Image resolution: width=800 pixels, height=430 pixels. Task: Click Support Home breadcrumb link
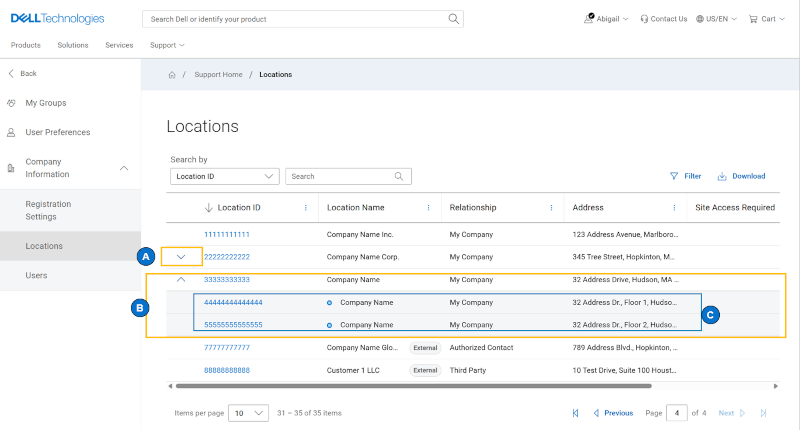(218, 74)
